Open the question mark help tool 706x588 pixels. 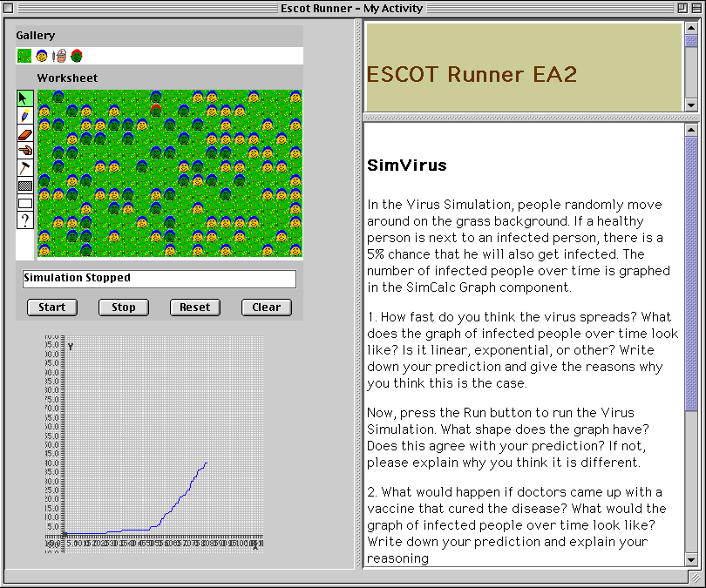24,220
